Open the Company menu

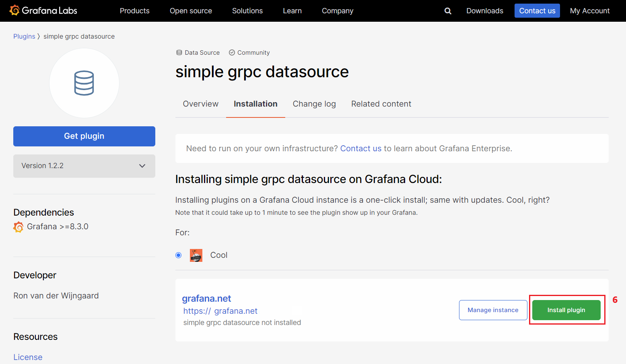pos(338,11)
